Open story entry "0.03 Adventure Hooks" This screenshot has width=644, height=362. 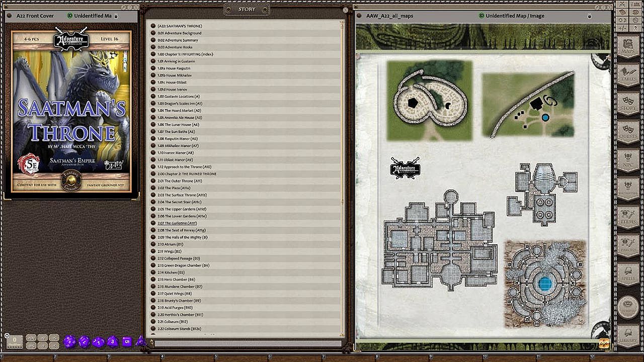[x=175, y=47]
